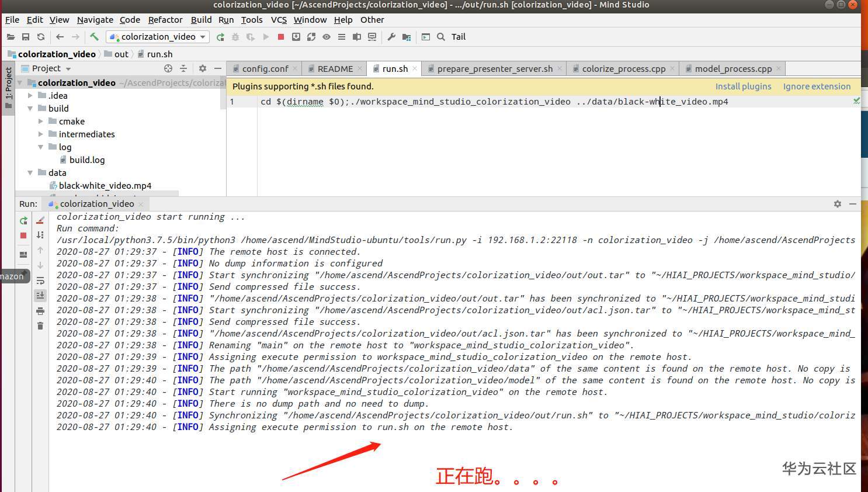Click the Ignore extension link
The height and width of the screenshot is (492, 868).
(817, 86)
